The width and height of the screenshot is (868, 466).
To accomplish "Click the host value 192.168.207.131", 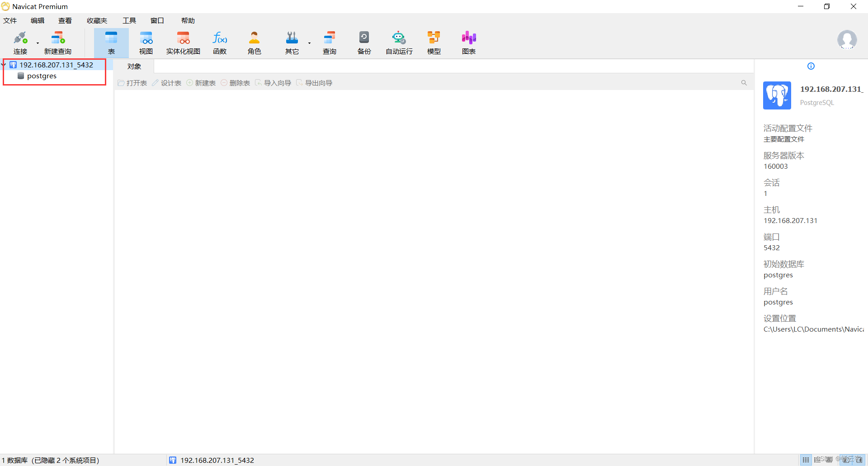I will tap(790, 221).
